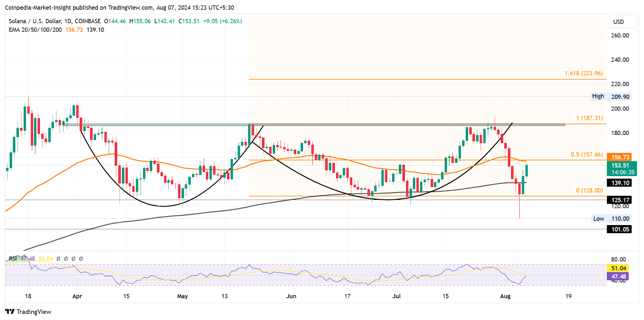The image size is (644, 320).
Task: Select the RSI indicator label
Action: pos(13,258)
